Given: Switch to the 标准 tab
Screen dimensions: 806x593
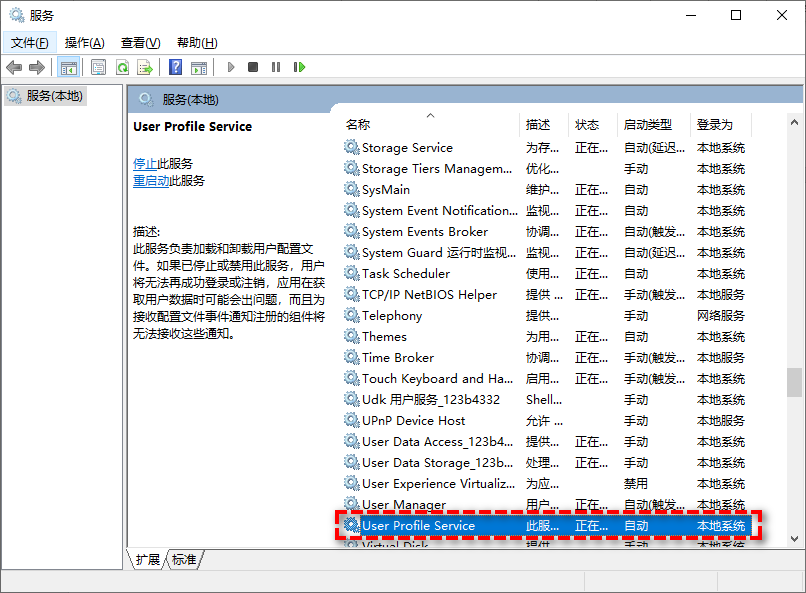Looking at the screenshot, I should coord(183,560).
